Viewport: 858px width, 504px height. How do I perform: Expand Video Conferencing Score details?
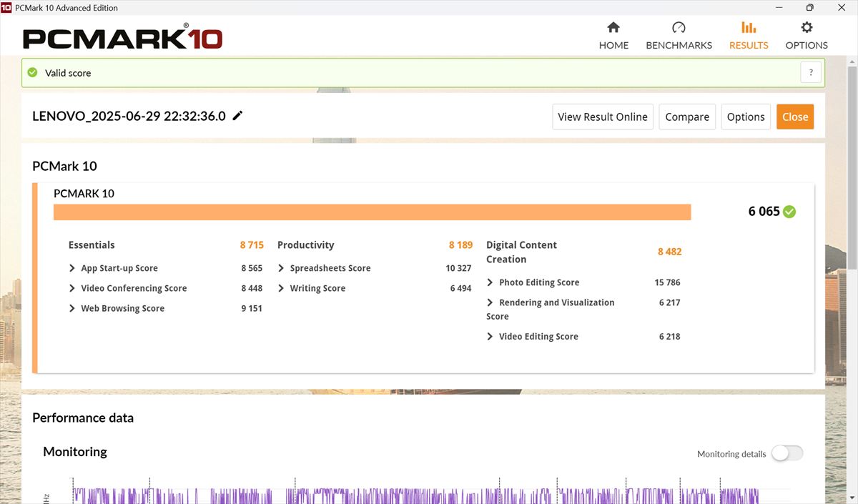click(71, 288)
